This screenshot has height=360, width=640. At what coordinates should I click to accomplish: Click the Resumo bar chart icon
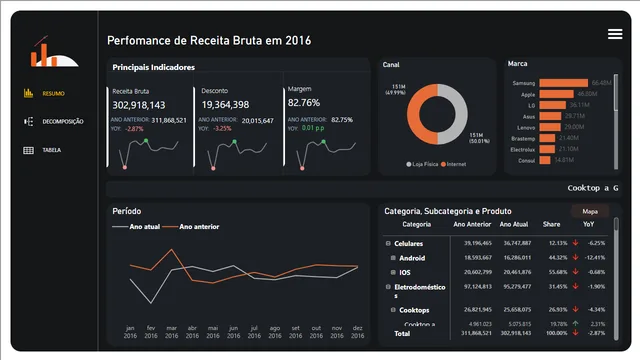click(x=28, y=93)
